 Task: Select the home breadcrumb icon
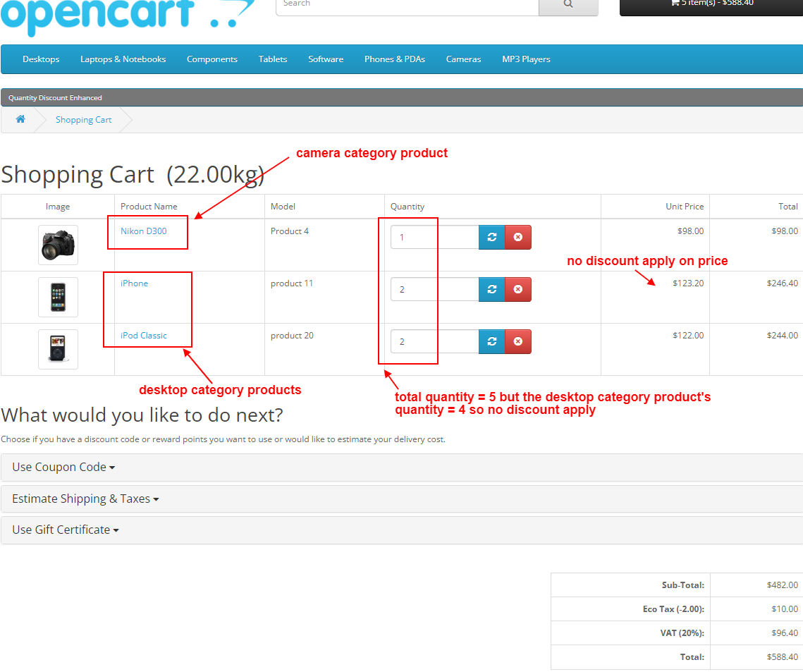20,120
